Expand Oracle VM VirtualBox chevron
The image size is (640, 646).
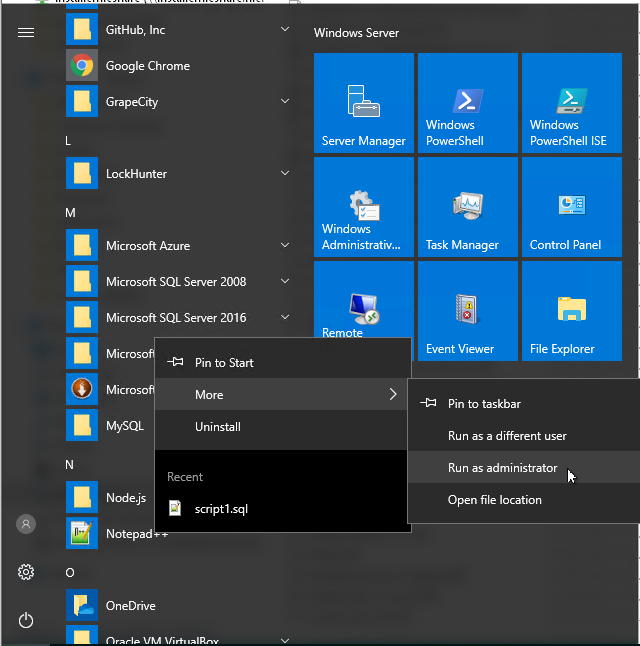(x=285, y=640)
